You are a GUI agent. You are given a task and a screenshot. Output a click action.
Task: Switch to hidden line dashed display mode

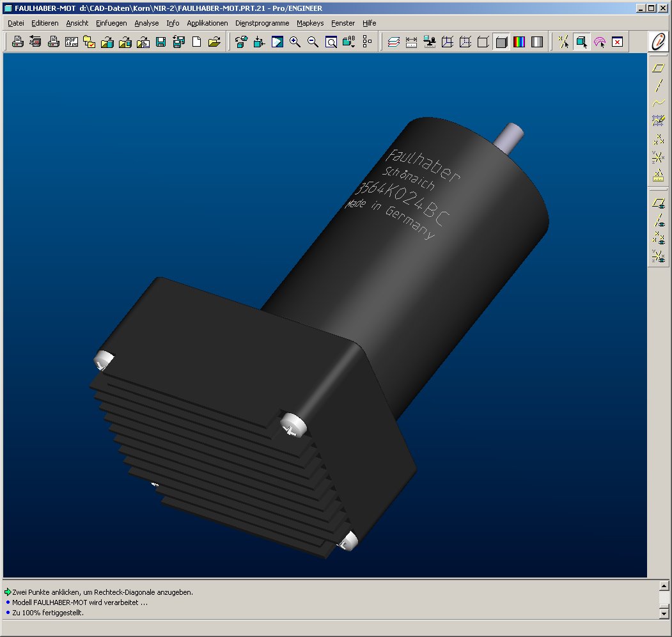(x=465, y=42)
